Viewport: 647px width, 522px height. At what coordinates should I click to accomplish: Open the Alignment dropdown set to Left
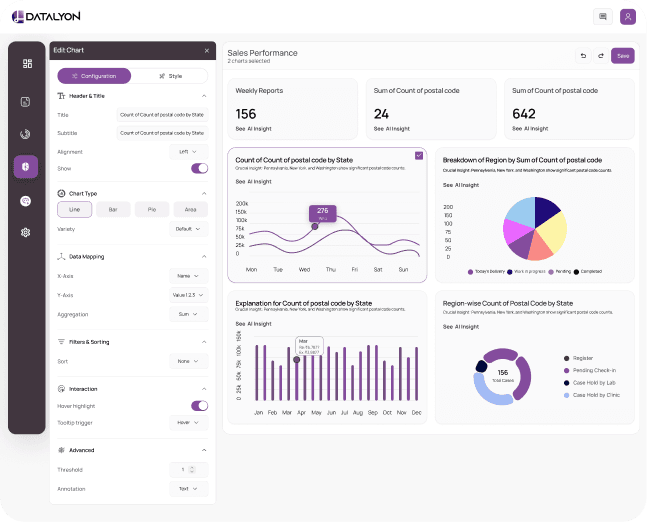pyautogui.click(x=189, y=152)
